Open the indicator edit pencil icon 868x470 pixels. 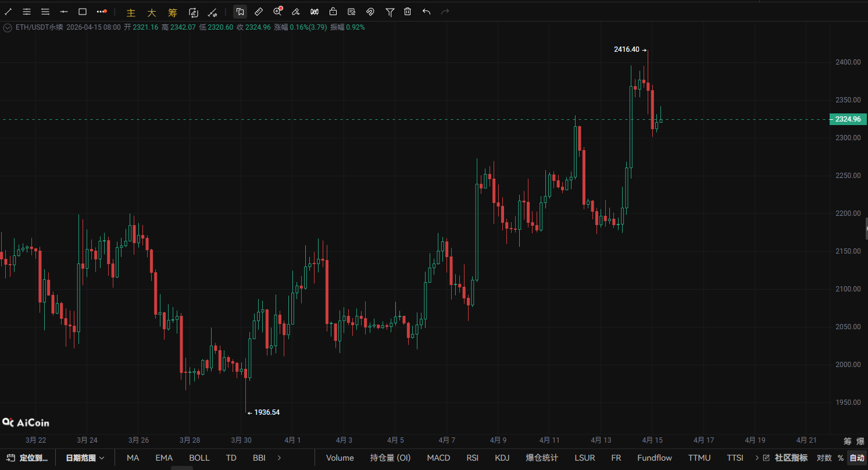766,458
